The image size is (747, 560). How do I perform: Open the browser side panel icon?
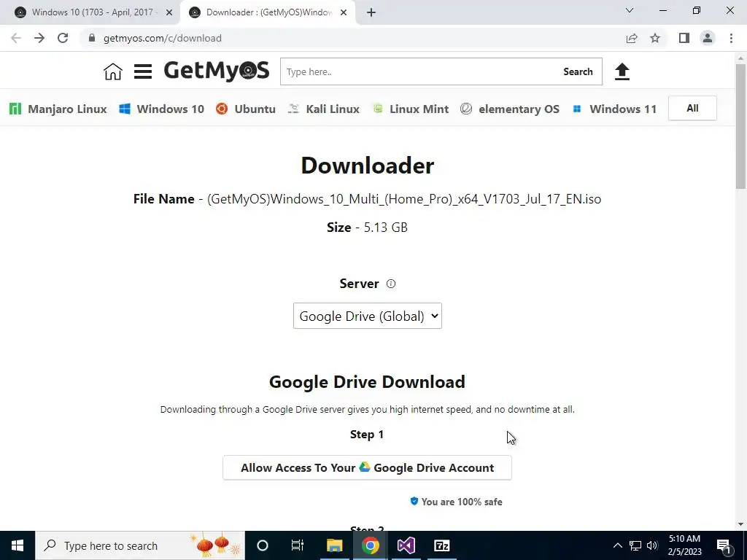click(x=684, y=38)
